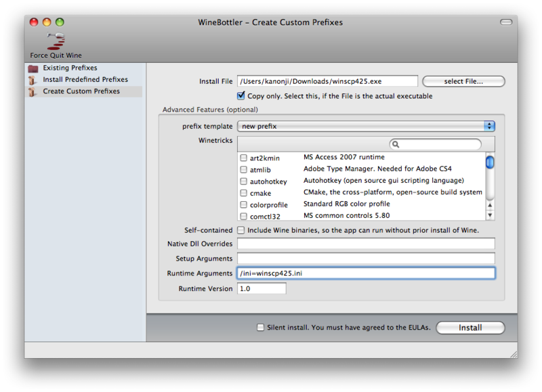Click the prefix template stepper arrows
The width and height of the screenshot is (542, 392).
[489, 126]
